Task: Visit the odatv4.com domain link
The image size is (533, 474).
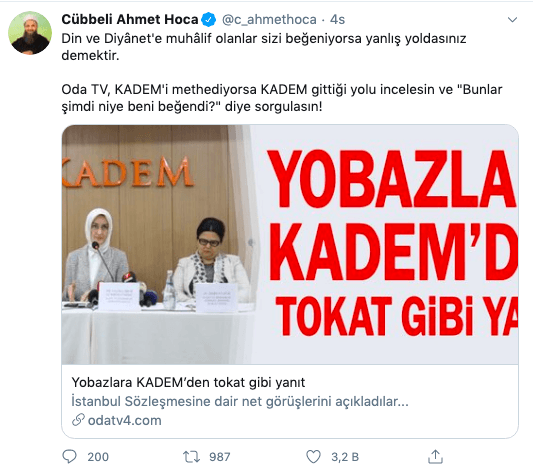Action: (124, 420)
